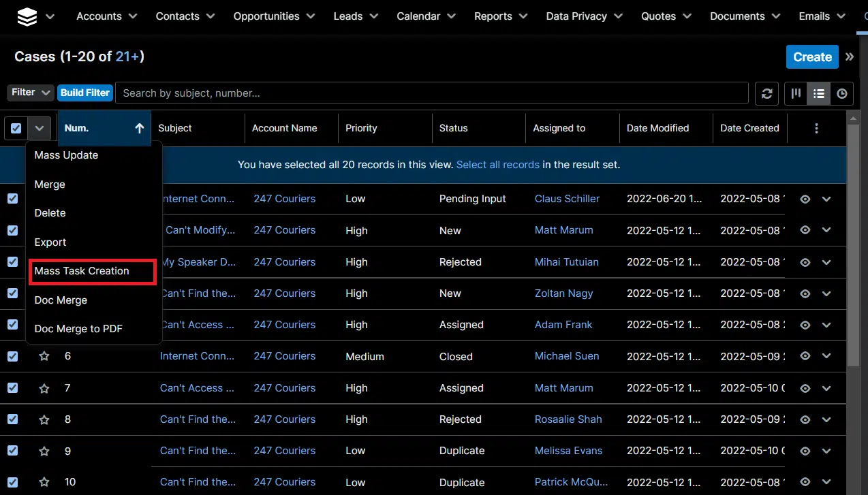
Task: Open the activity stream clock icon
Action: (x=842, y=93)
